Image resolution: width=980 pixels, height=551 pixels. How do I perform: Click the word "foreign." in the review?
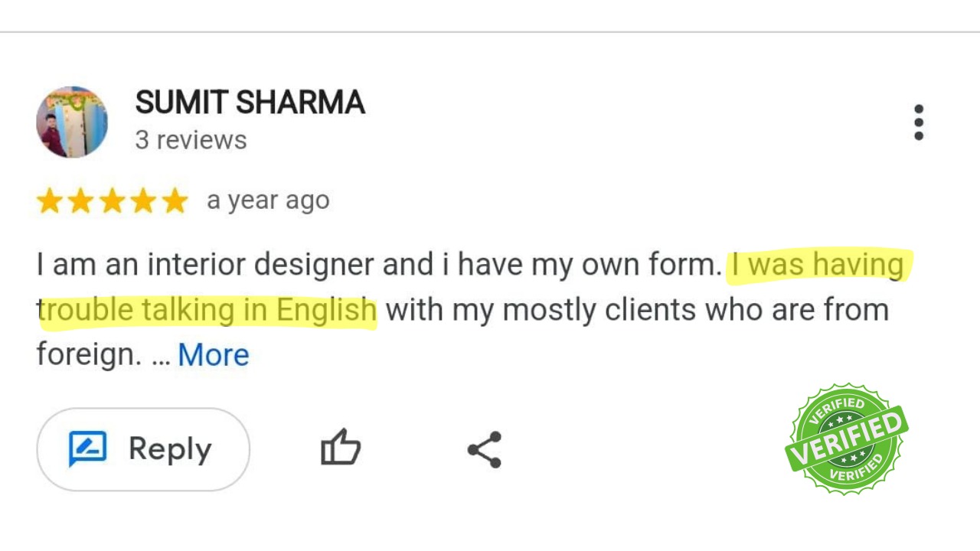click(x=89, y=355)
